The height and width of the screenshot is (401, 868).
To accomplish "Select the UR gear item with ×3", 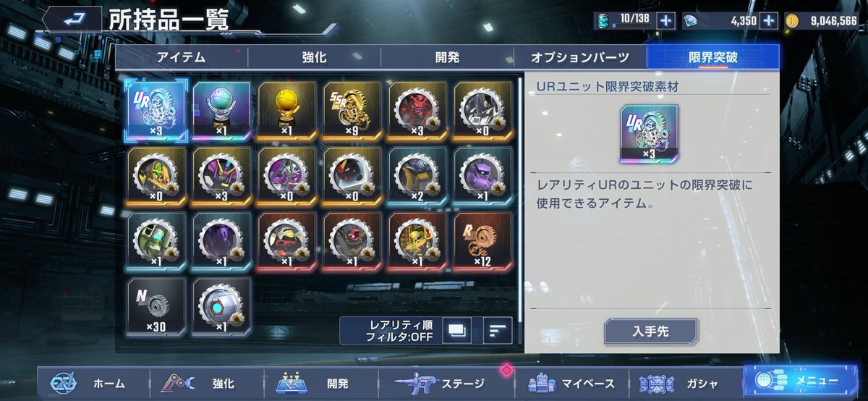I will 156,110.
